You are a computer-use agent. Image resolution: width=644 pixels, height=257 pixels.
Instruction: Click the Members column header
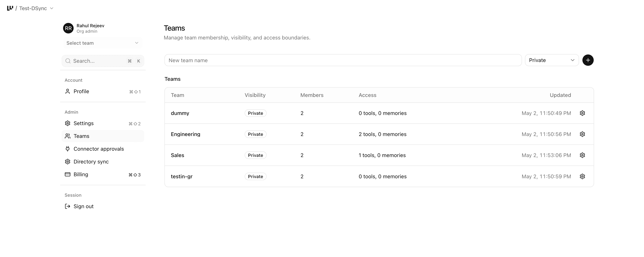312,95
